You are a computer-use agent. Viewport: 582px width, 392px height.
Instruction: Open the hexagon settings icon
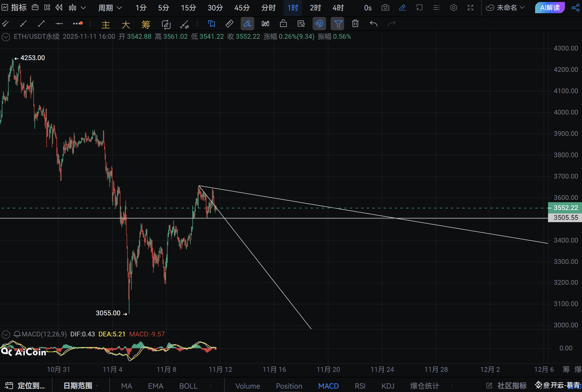(x=453, y=8)
